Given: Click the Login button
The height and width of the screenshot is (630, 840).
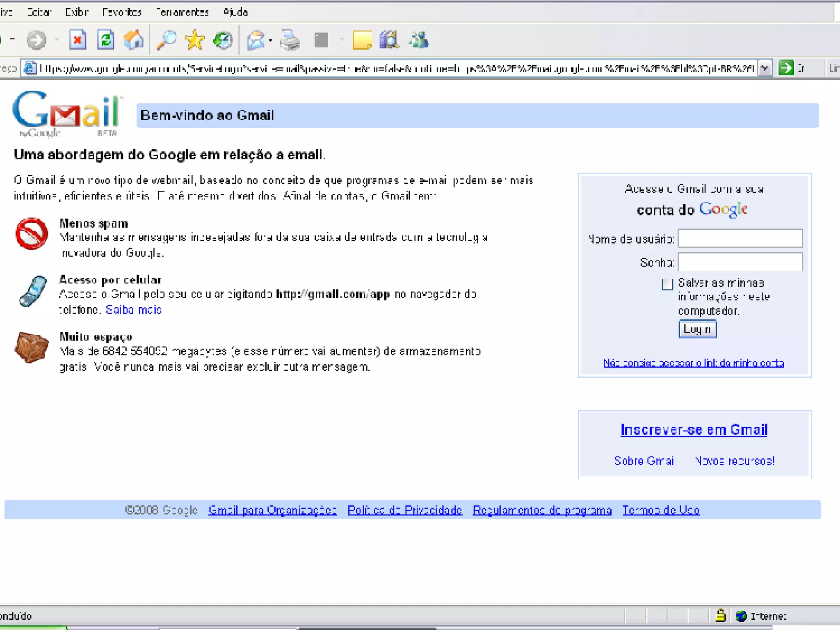Looking at the screenshot, I should click(697, 329).
